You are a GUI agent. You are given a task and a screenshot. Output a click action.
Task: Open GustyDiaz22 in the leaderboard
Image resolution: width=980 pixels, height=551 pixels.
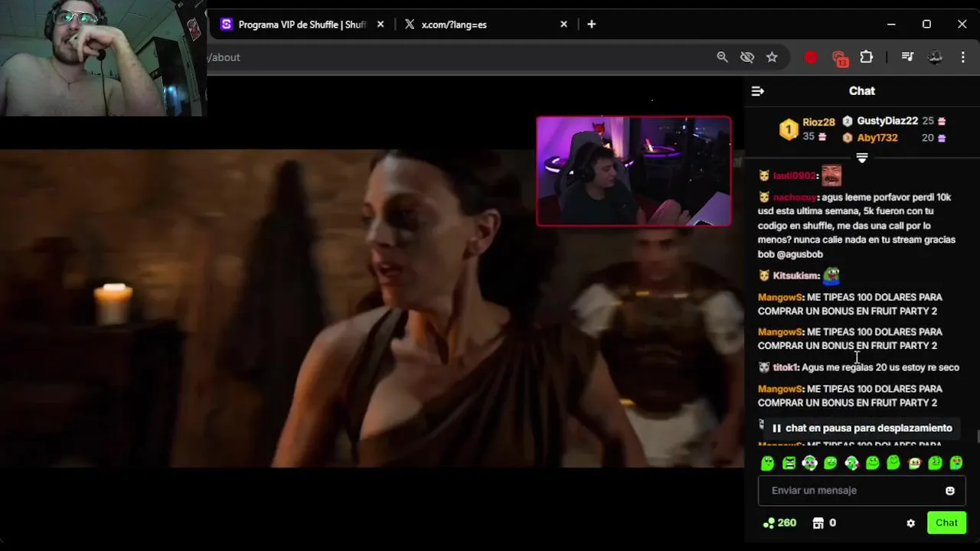[x=887, y=121]
